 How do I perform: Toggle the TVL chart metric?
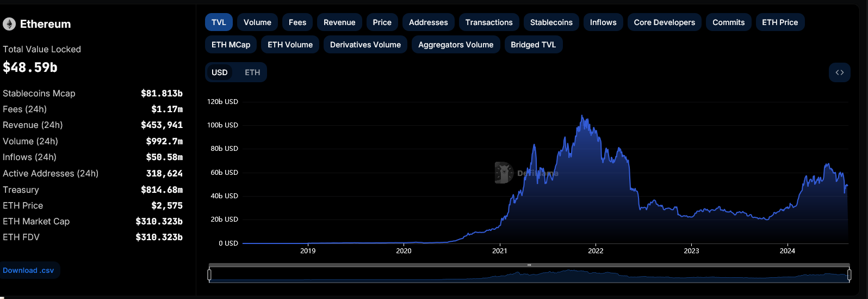point(219,22)
